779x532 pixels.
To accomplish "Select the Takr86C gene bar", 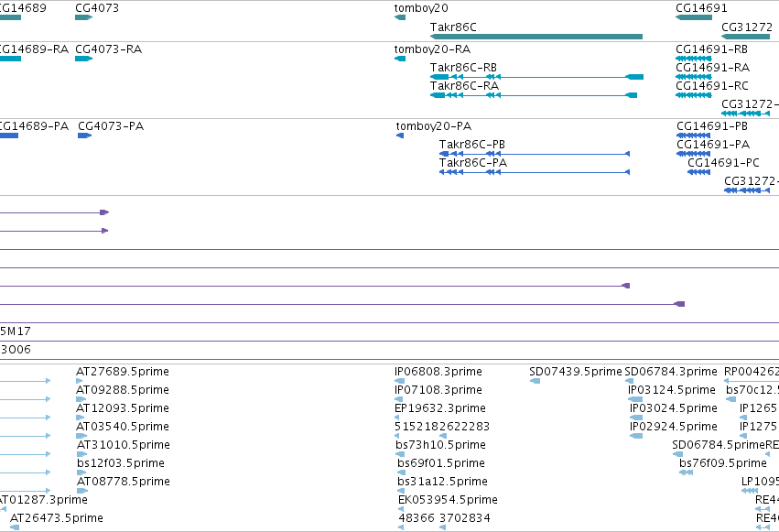I will click(536, 37).
